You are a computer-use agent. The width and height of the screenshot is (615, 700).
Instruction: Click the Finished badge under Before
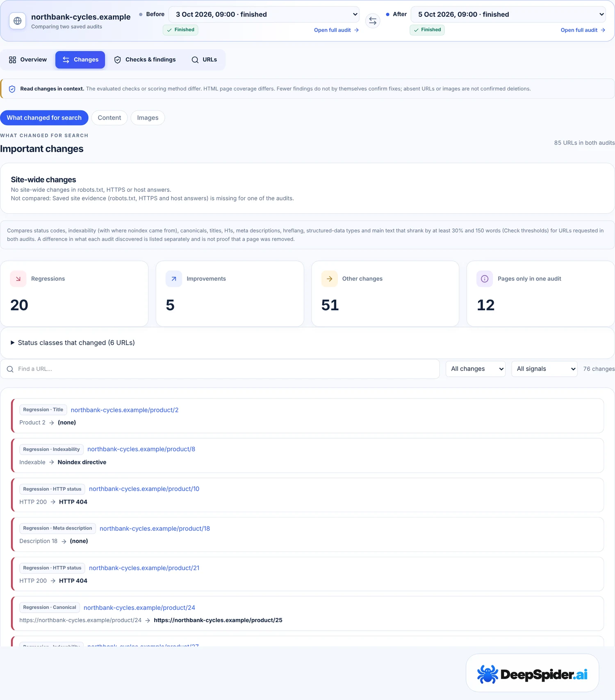180,30
